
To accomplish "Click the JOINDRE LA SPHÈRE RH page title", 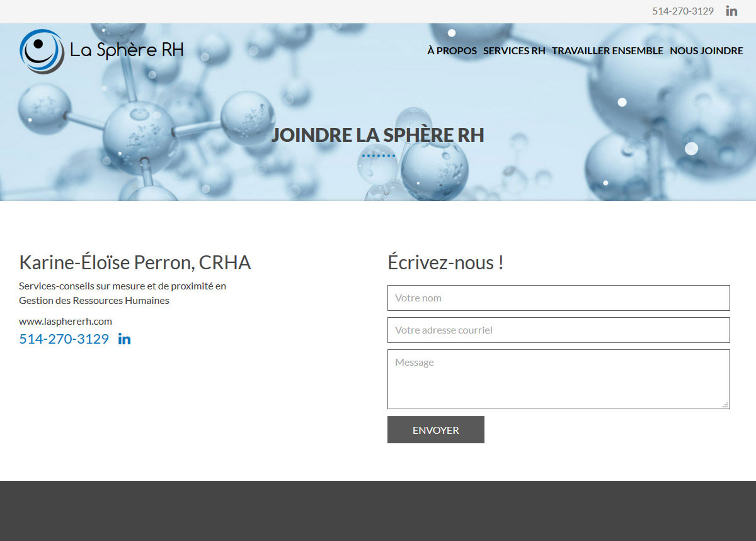I will click(377, 136).
